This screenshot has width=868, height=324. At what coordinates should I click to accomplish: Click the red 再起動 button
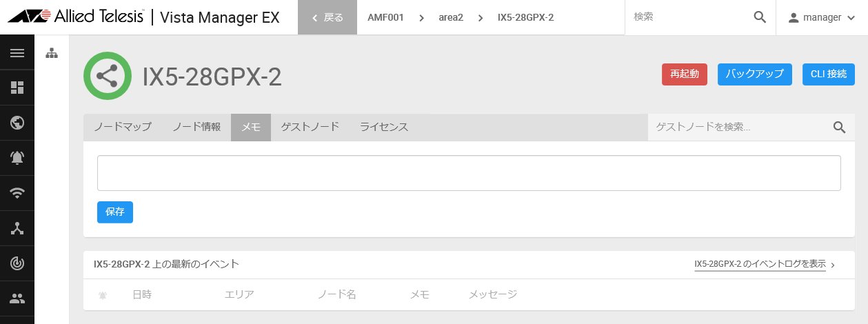pyautogui.click(x=685, y=74)
